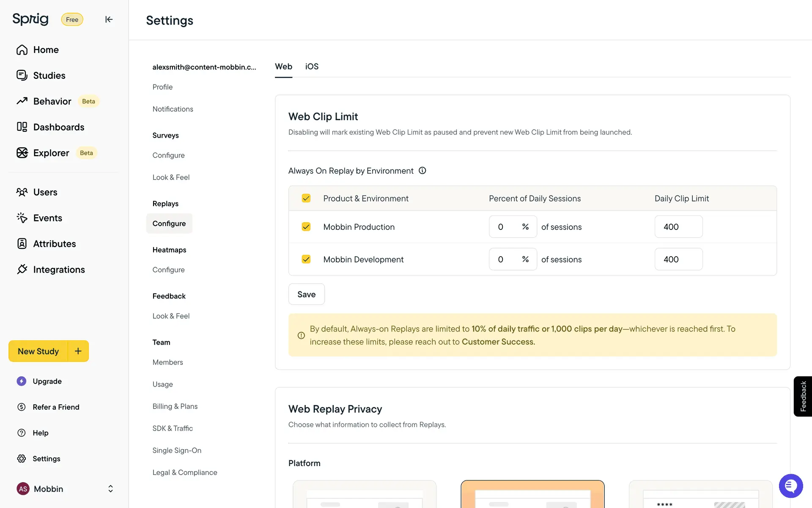Toggle the Product & Environment header checkbox
812x508 pixels.
[x=306, y=198]
